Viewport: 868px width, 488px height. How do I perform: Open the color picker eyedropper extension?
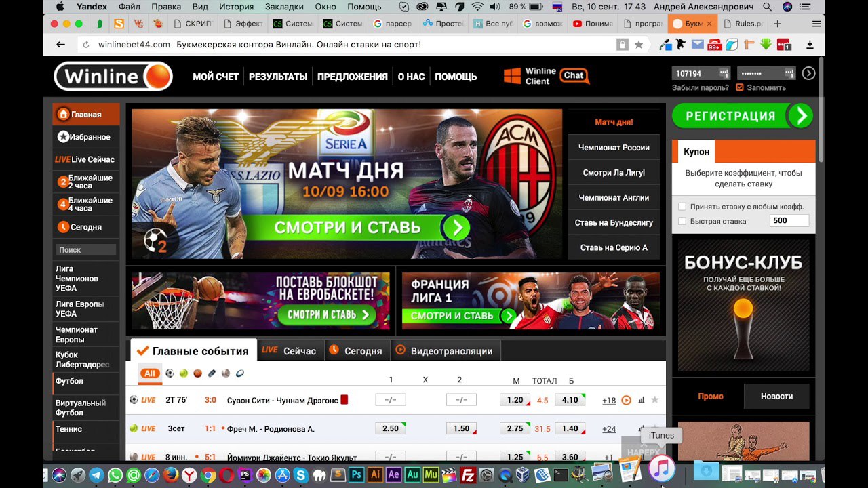665,45
